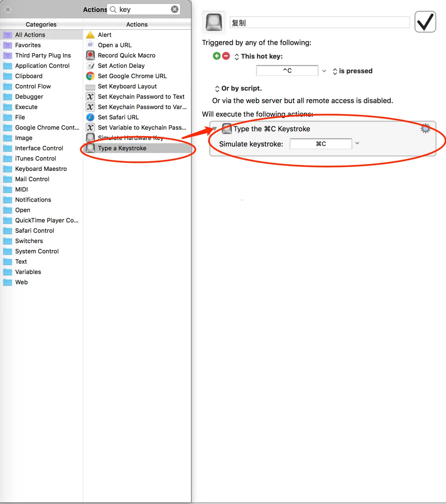Collapse the Type the ⌘C Keystroke action
Image resolution: width=446 pixels, height=504 pixels.
pos(215,129)
